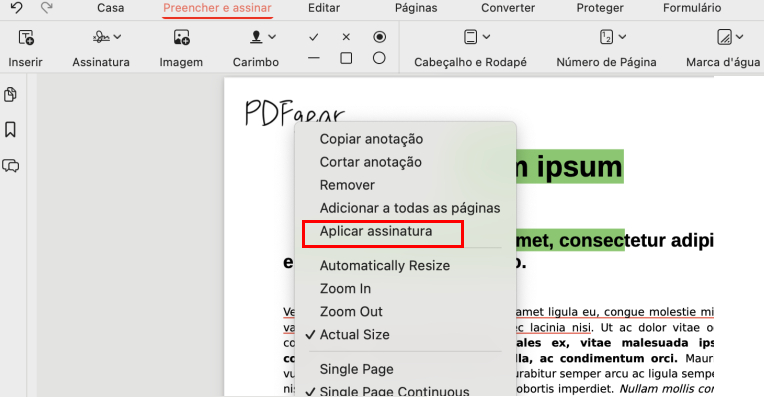Switch to the Páginas tab
Viewport: 764px width, 397px height.
[416, 8]
